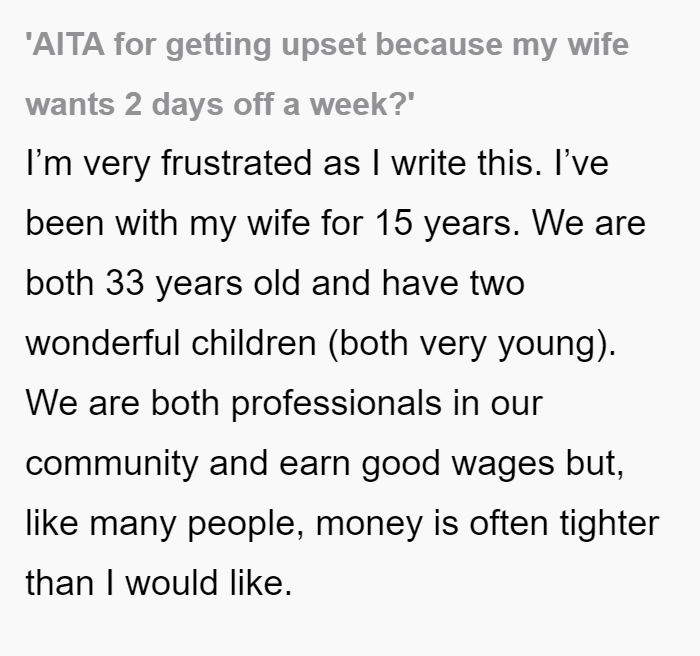The height and width of the screenshot is (656, 700).
Task: Click the word 'wonderful' before 'children'
Action: tap(103, 343)
